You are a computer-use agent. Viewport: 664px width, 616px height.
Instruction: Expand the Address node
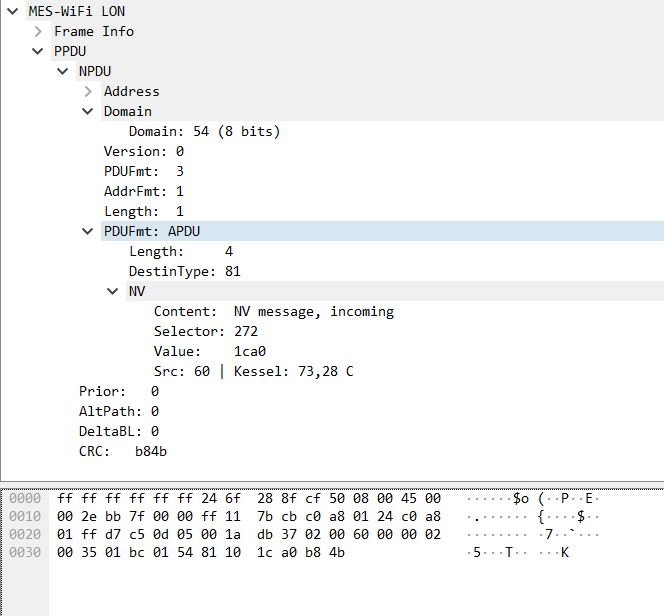(x=88, y=91)
